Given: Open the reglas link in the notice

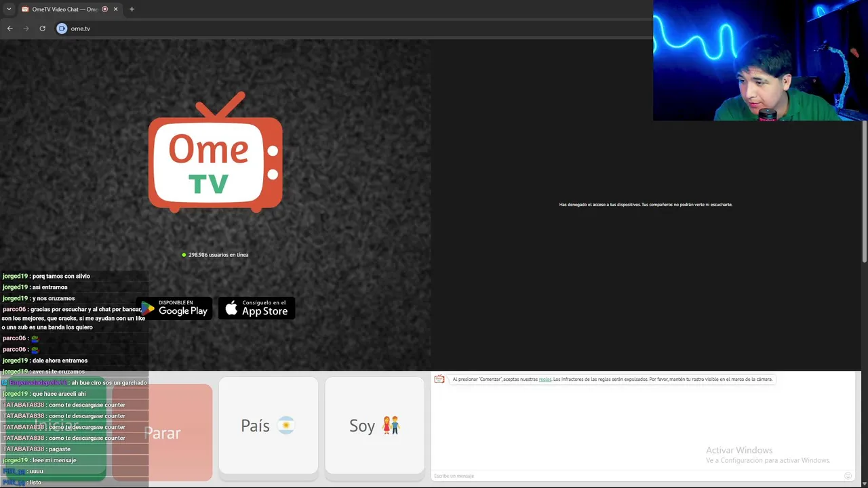Looking at the screenshot, I should pos(545,380).
